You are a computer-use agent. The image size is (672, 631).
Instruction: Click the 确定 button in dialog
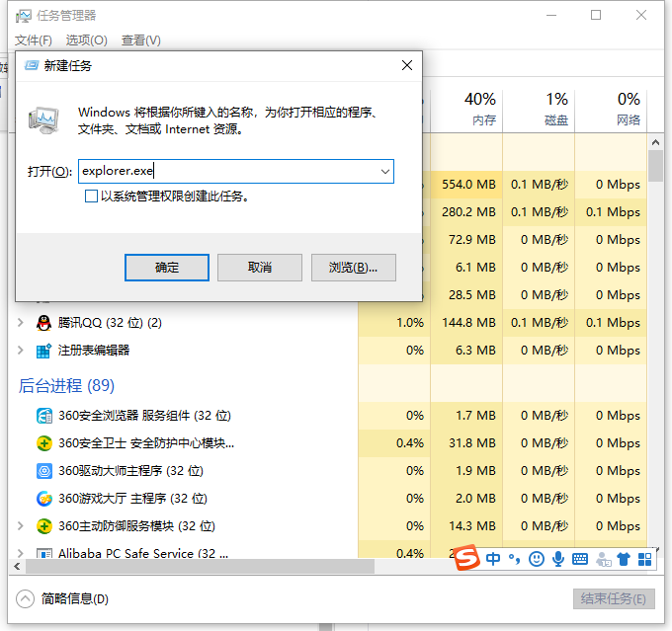click(167, 268)
